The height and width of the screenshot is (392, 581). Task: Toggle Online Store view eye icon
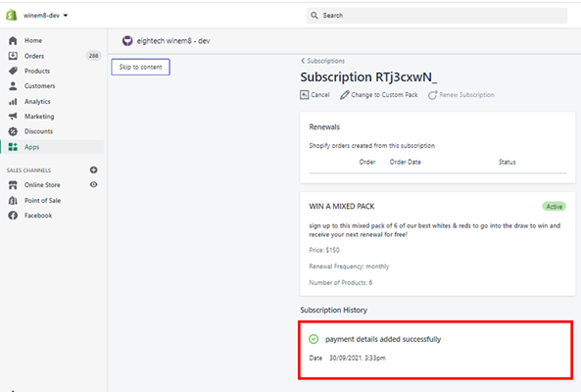pyautogui.click(x=94, y=184)
